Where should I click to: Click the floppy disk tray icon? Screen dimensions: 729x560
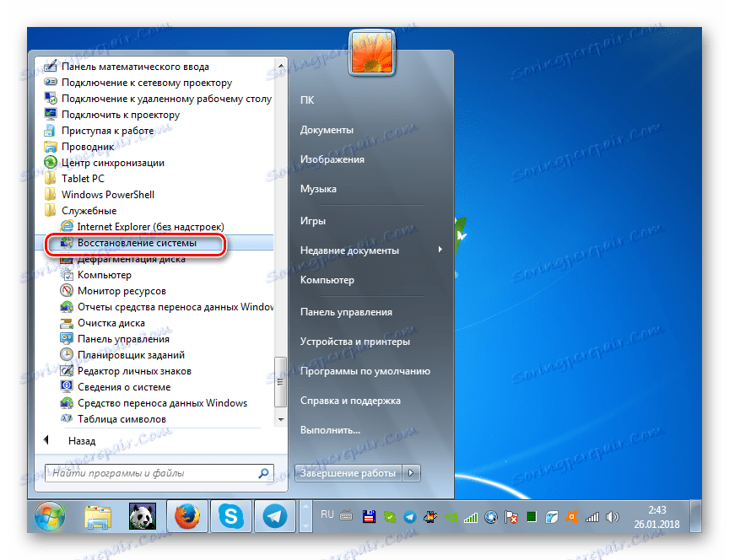(x=370, y=517)
